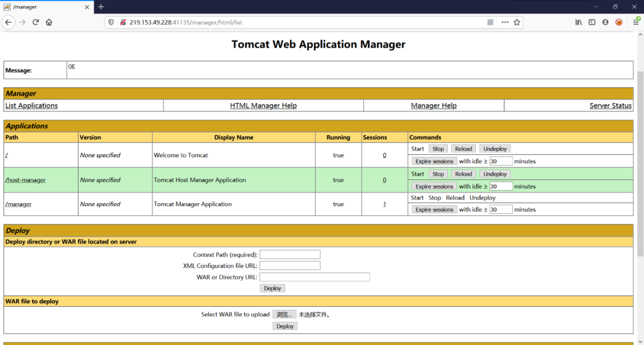644x345 pixels.
Task: Click scrollbar up arrow
Action: coord(640,35)
